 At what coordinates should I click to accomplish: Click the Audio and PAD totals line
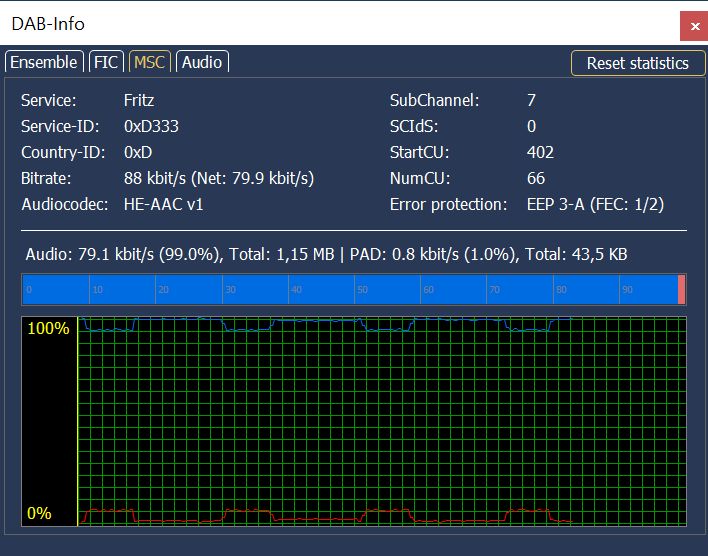tap(326, 255)
